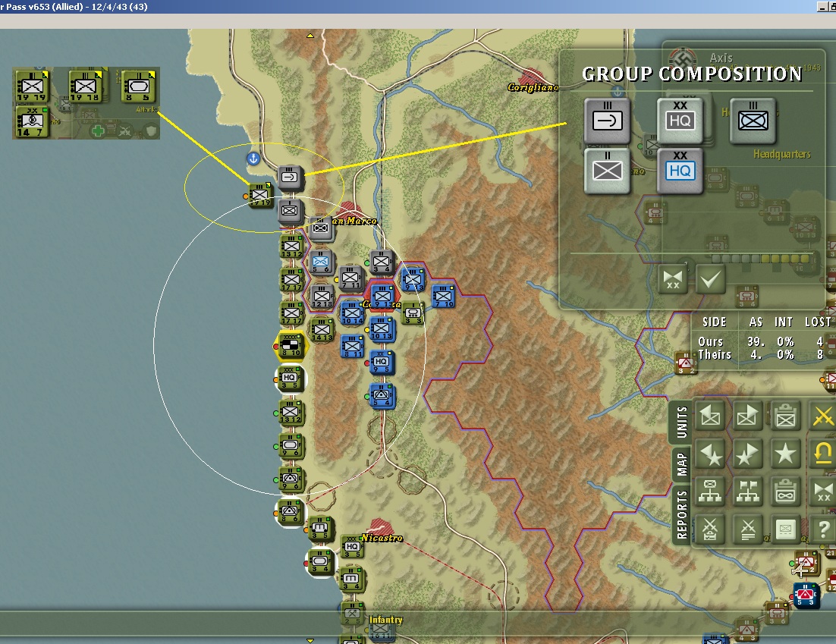This screenshot has height=644, width=836.
Task: Click the single star HQ icon
Action: pyautogui.click(x=785, y=454)
